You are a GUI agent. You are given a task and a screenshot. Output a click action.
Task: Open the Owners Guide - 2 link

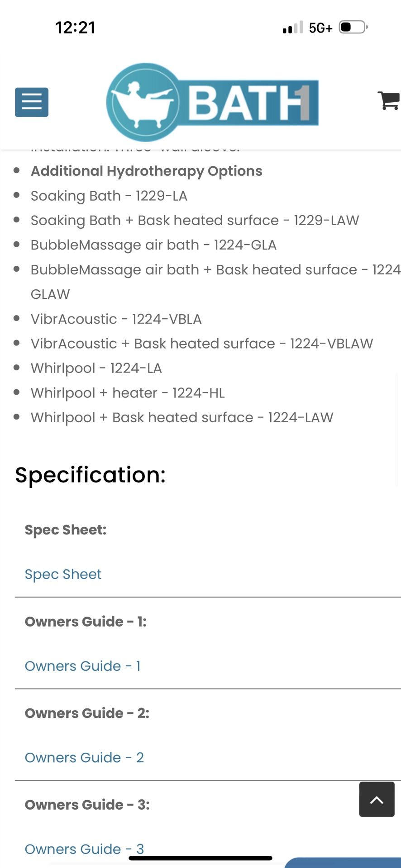tap(84, 757)
